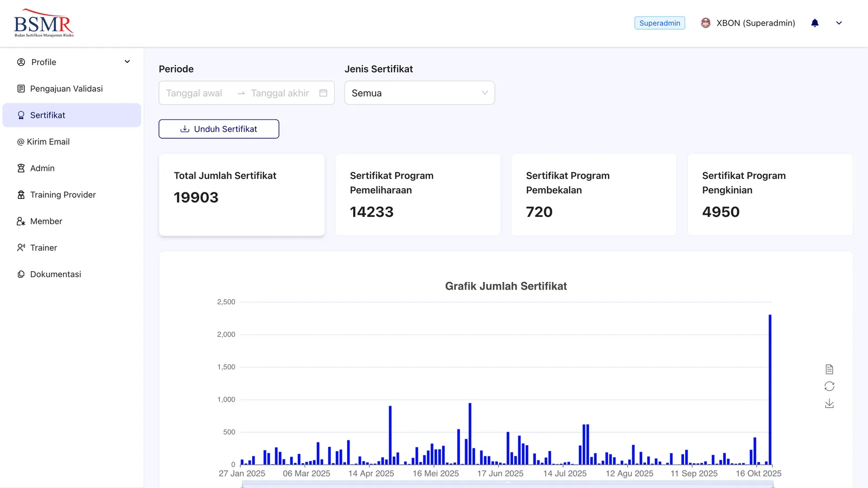The image size is (868, 488).
Task: Click the Superadmin role badge
Action: tap(660, 23)
